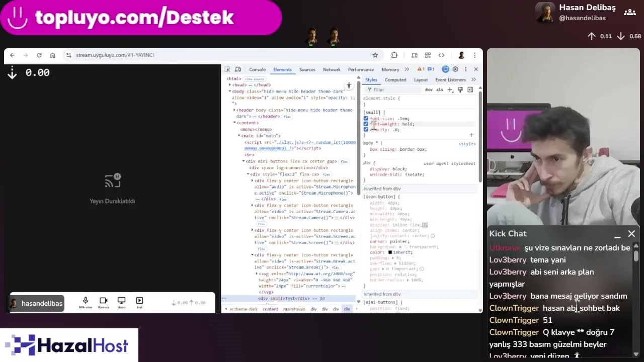The width and height of the screenshot is (644, 362).
Task: Switch to the Performance tab
Action: coord(361,69)
